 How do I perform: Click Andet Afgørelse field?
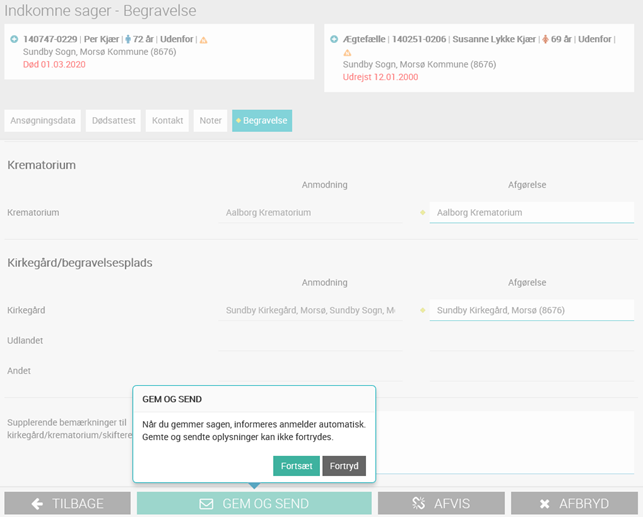(x=532, y=371)
